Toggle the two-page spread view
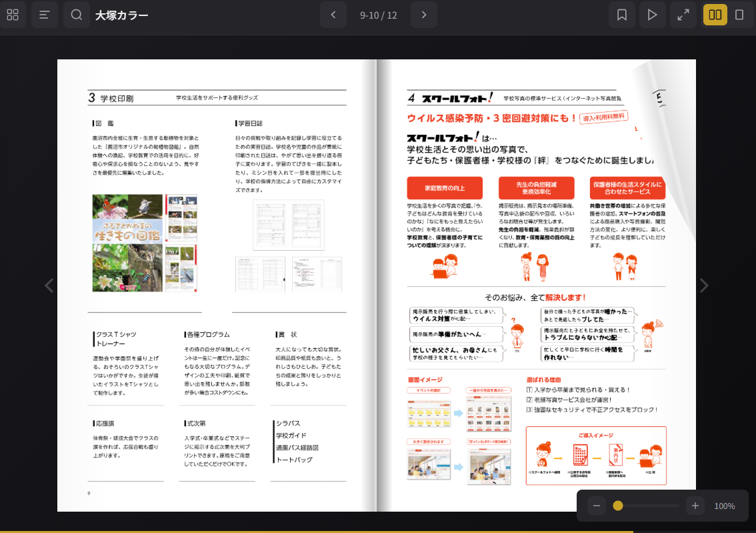Viewport: 756px width, 533px height. (715, 14)
